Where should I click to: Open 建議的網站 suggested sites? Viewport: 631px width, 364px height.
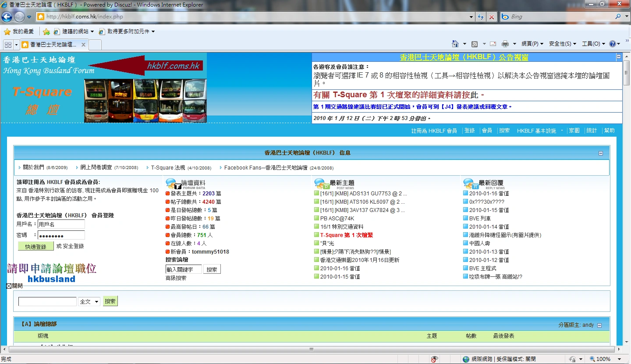(x=74, y=32)
